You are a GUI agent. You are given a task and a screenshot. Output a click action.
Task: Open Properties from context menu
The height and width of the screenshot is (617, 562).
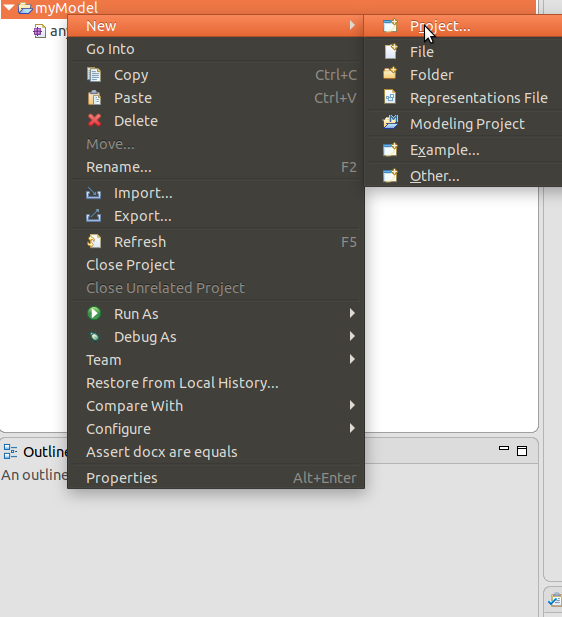(x=216, y=478)
